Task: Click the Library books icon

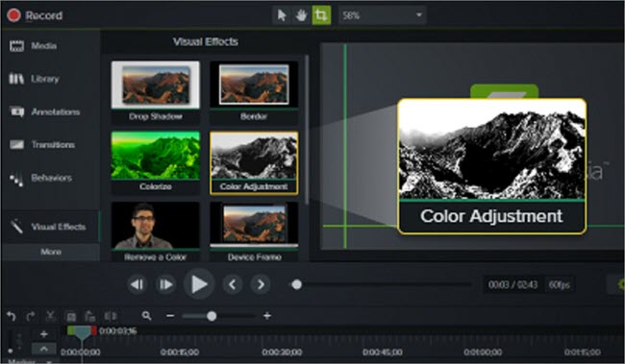Action: (x=16, y=79)
